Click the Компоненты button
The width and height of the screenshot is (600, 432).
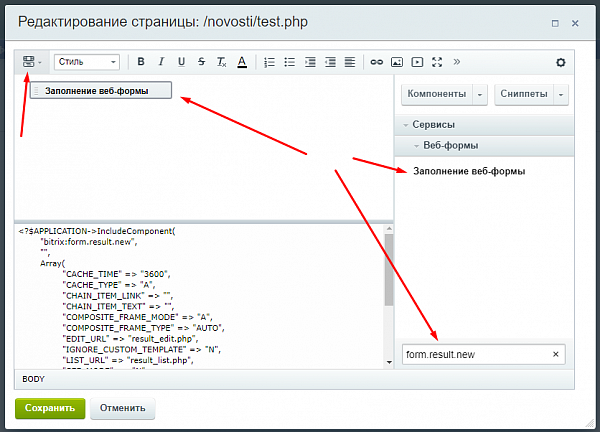pyautogui.click(x=437, y=94)
